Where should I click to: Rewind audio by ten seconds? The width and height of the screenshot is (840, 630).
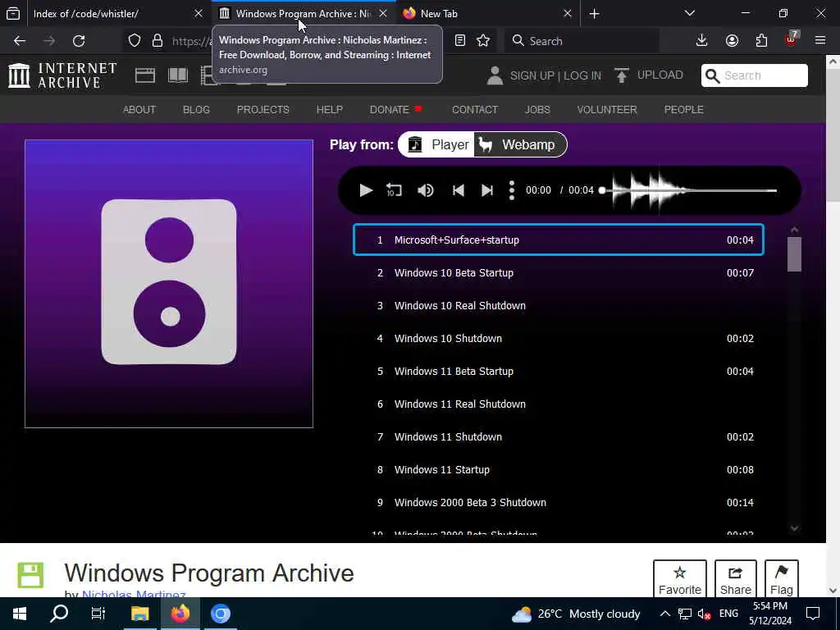pos(395,190)
